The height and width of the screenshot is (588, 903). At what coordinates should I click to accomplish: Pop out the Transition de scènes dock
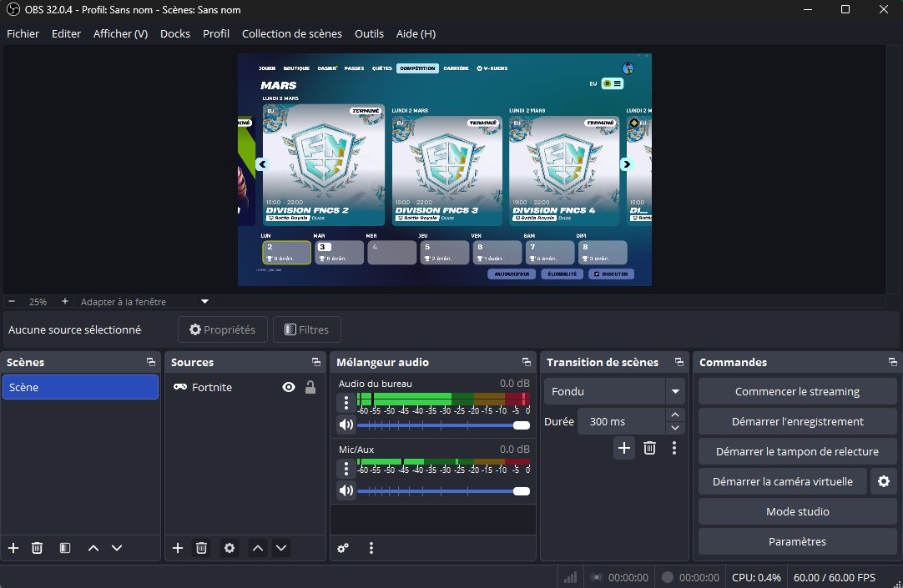pos(679,362)
